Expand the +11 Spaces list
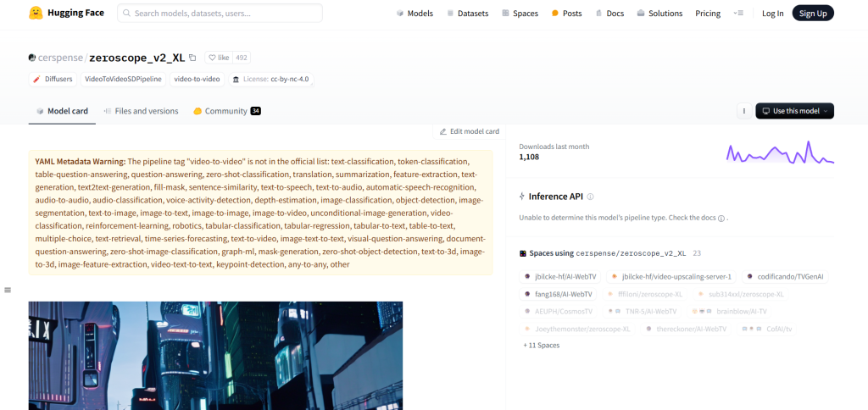Image resolution: width=868 pixels, height=410 pixels. tap(541, 346)
